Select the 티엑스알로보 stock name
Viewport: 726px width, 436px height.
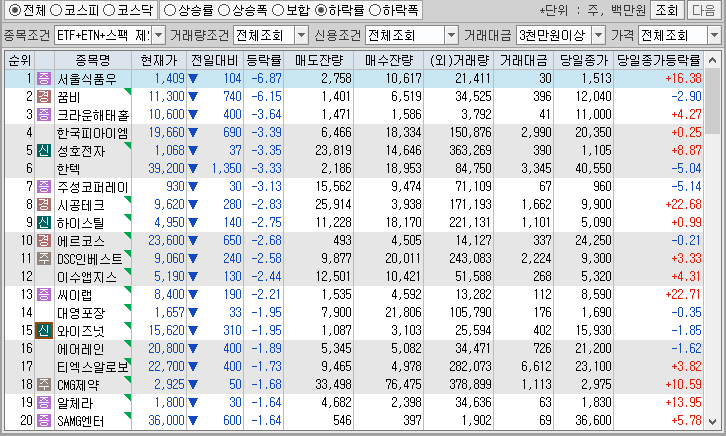[x=92, y=367]
